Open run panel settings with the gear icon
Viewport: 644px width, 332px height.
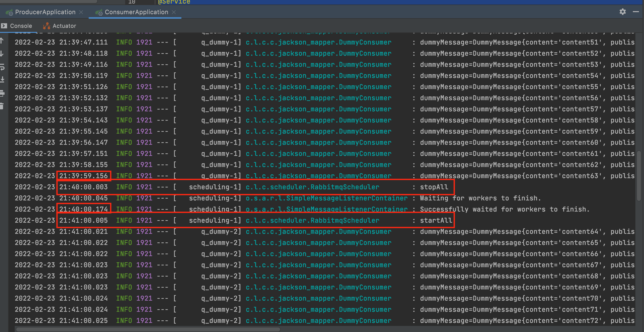[x=623, y=12]
